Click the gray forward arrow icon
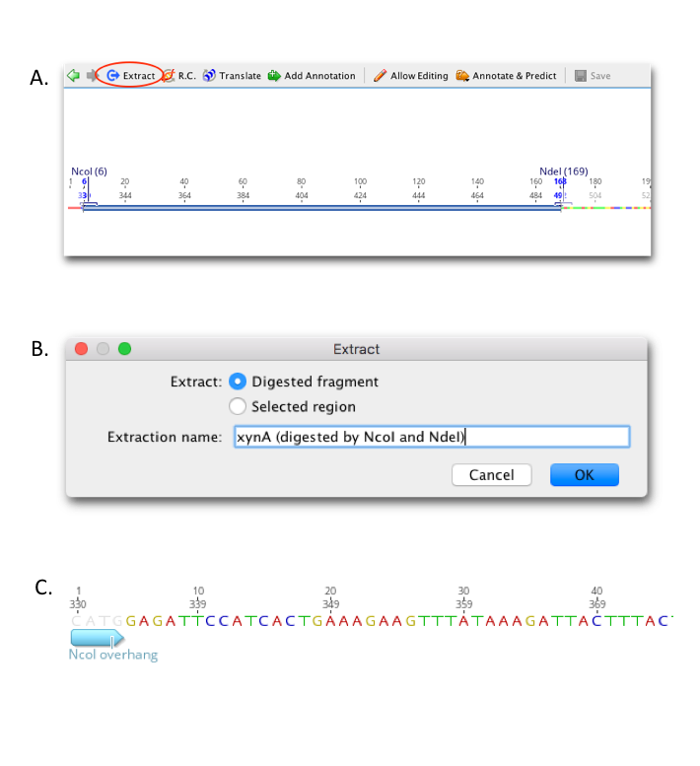This screenshot has height=766, width=700. point(93,76)
